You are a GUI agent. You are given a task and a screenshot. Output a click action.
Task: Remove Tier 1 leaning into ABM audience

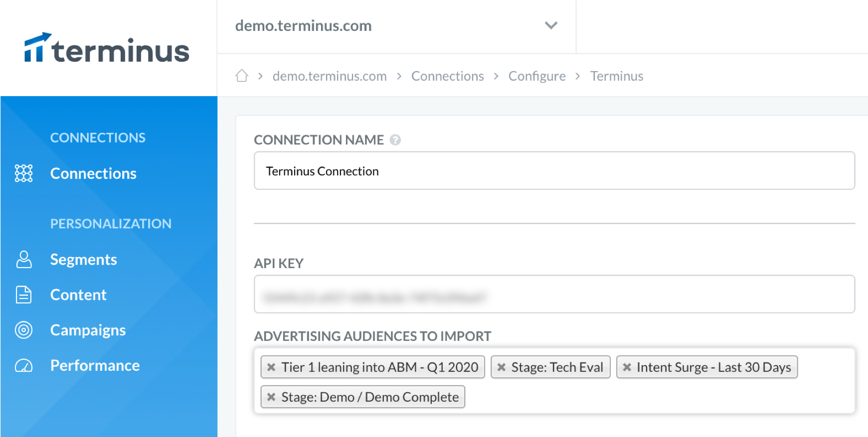(271, 367)
